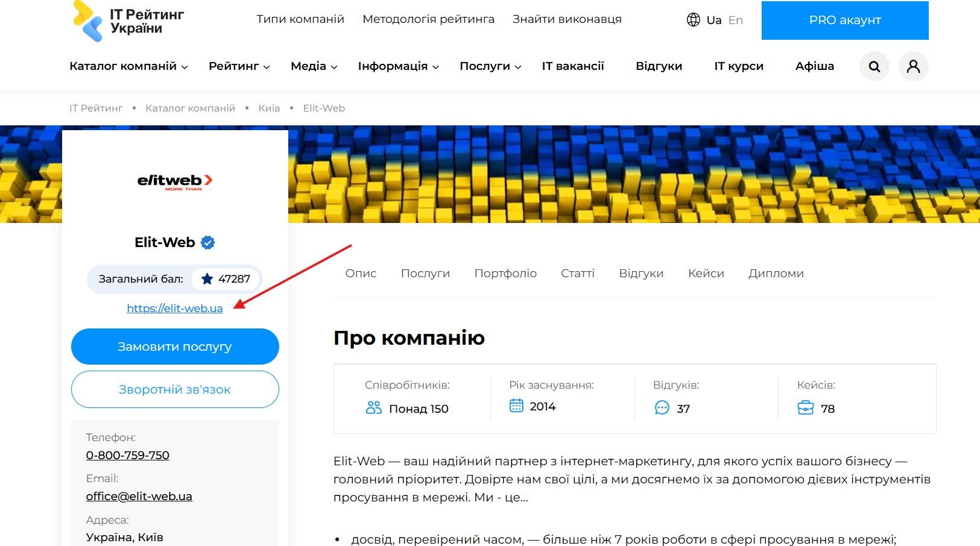Click the globe language icon
The image size is (980, 546).
coord(694,20)
